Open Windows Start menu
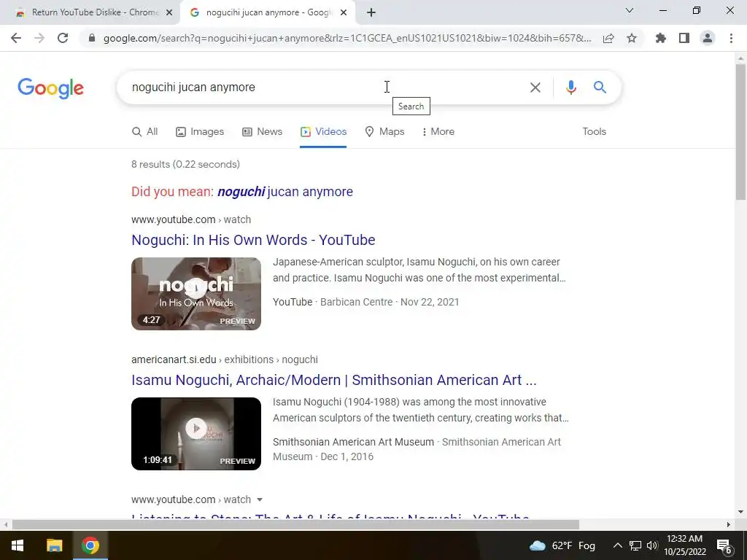This screenshot has height=560, width=747. point(18,545)
